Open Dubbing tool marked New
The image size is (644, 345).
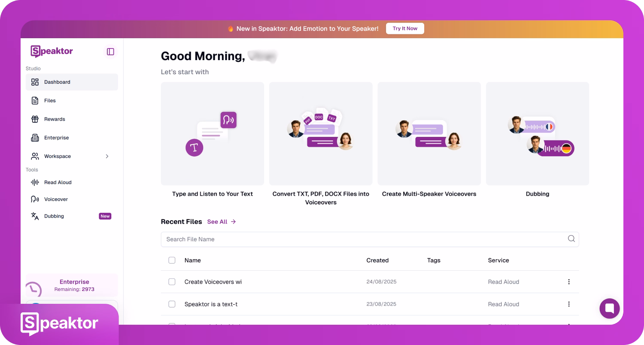(54, 216)
